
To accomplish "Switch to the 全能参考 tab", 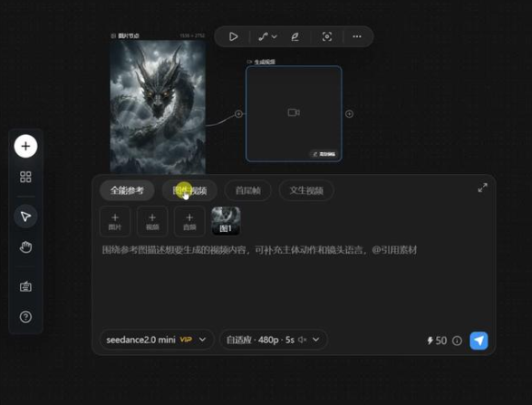I will [x=127, y=190].
